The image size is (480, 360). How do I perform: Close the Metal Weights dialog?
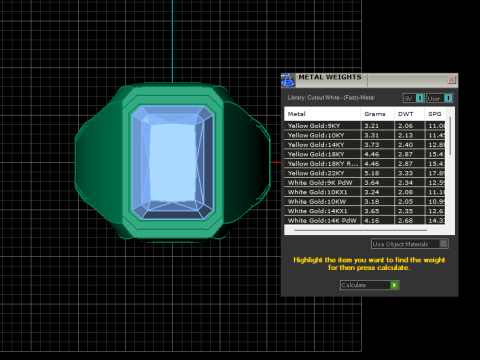point(451,80)
